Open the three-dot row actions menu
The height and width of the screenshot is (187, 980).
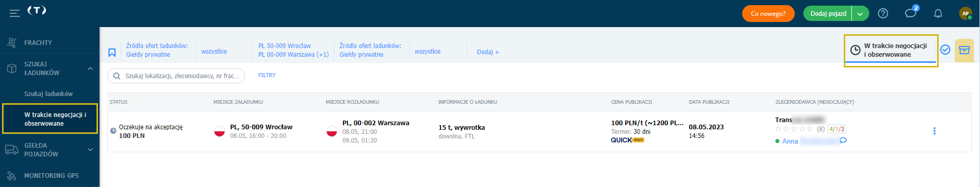(935, 131)
